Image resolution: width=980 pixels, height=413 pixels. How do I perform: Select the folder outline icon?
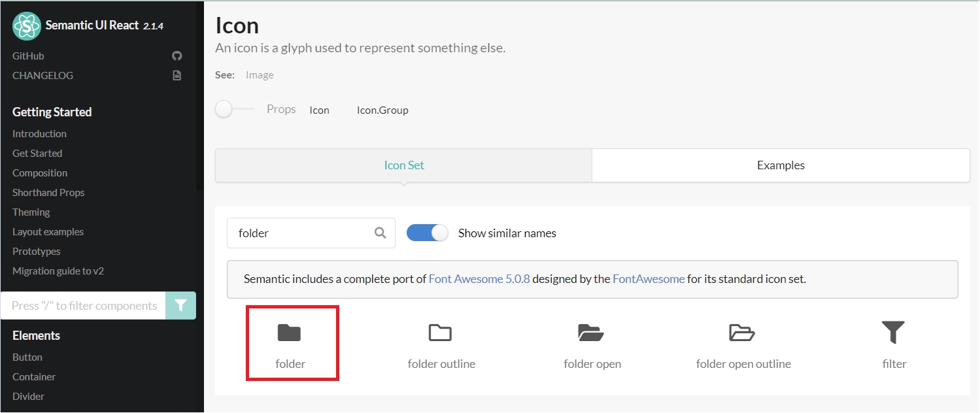click(x=440, y=333)
